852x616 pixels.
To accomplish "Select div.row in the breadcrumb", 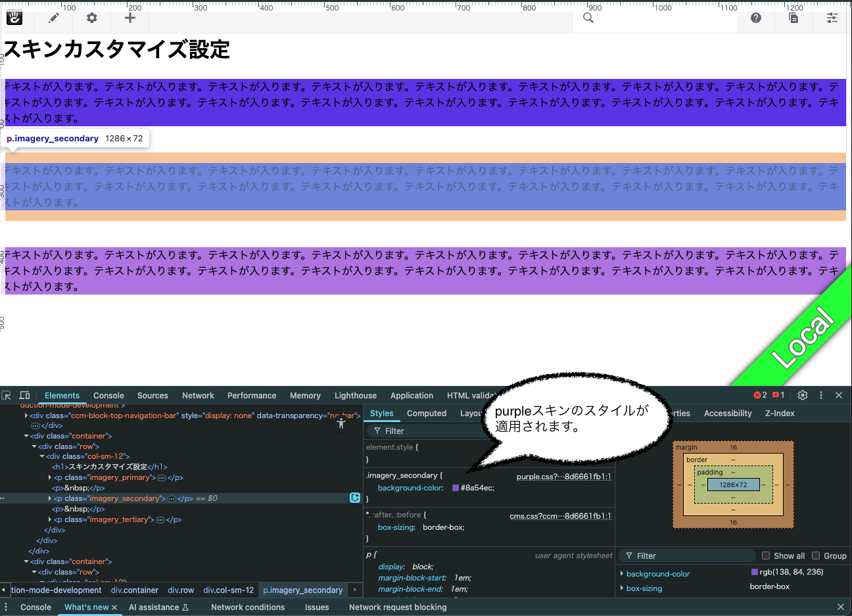I will pos(181,590).
